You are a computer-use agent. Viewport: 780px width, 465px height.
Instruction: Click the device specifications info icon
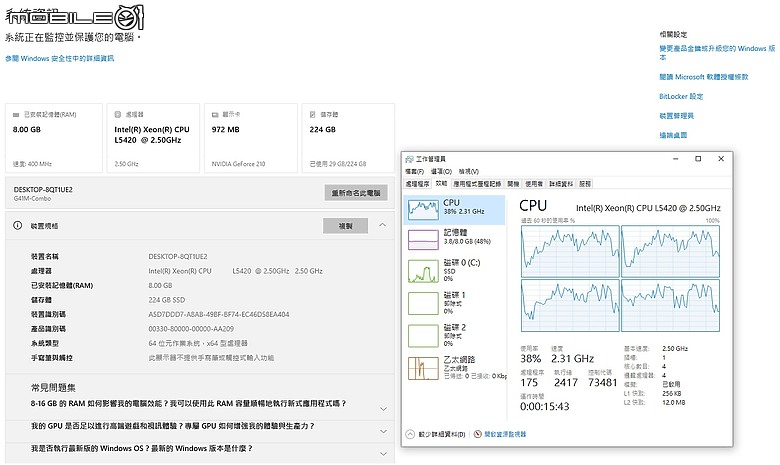point(17,225)
